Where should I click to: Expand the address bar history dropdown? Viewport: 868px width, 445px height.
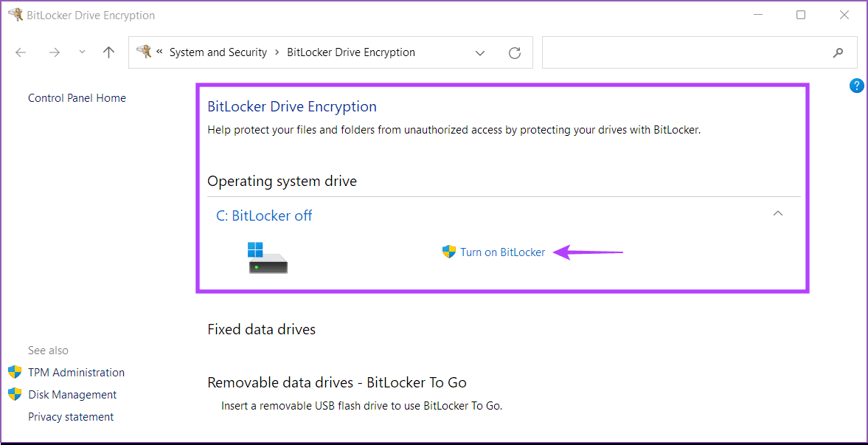480,52
